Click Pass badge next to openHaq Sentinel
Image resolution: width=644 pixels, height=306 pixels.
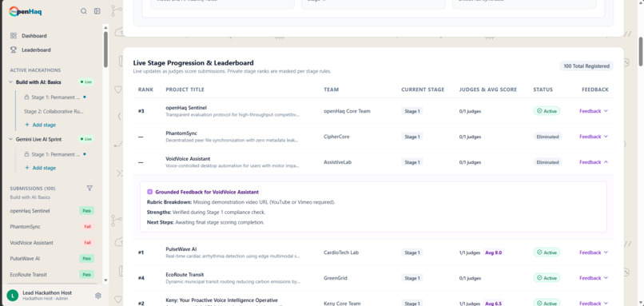[x=86, y=211]
